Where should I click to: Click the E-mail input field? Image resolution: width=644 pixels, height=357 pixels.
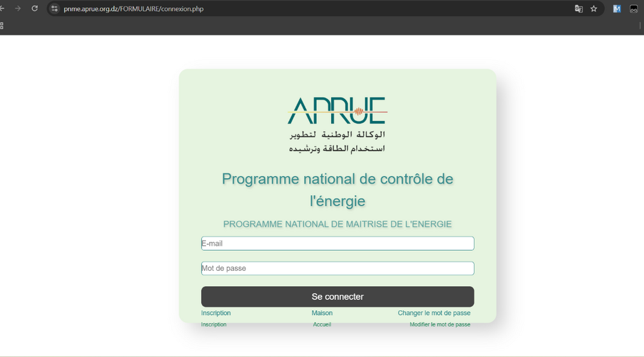point(337,243)
